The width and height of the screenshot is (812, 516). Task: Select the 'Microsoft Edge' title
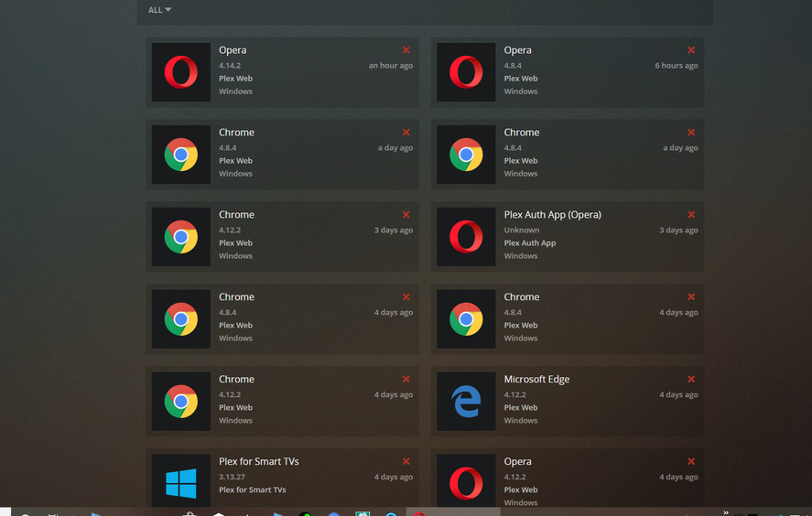pos(536,380)
